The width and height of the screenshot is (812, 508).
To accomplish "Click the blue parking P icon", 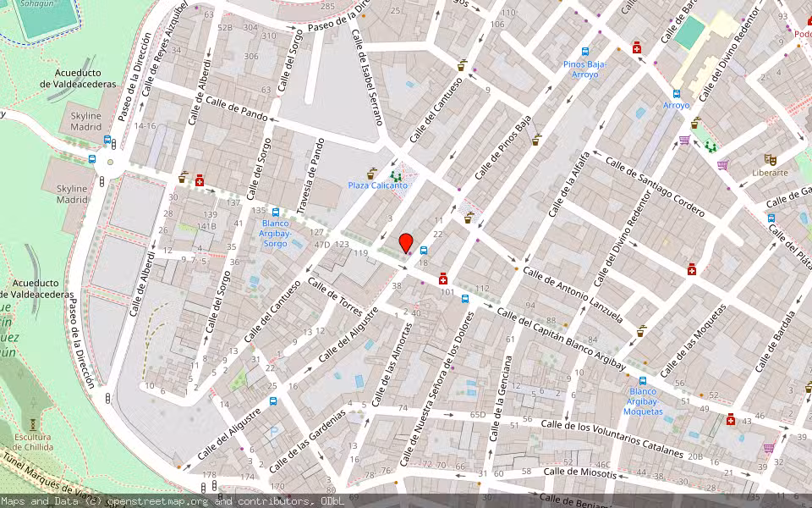I will [274, 431].
